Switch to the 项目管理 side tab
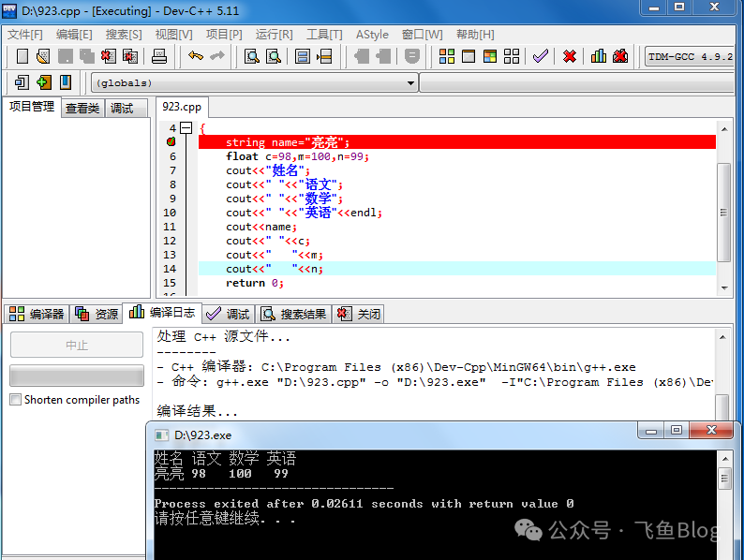This screenshot has height=560, width=744. (x=32, y=107)
